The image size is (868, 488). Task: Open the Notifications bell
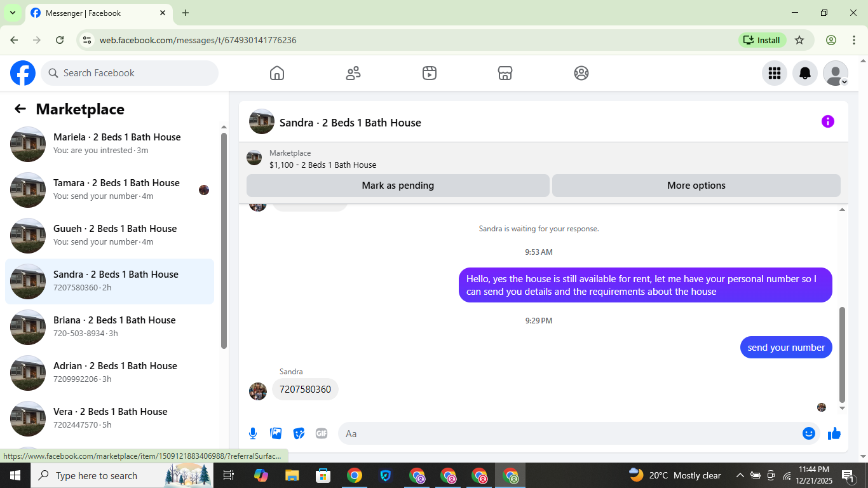[805, 73]
